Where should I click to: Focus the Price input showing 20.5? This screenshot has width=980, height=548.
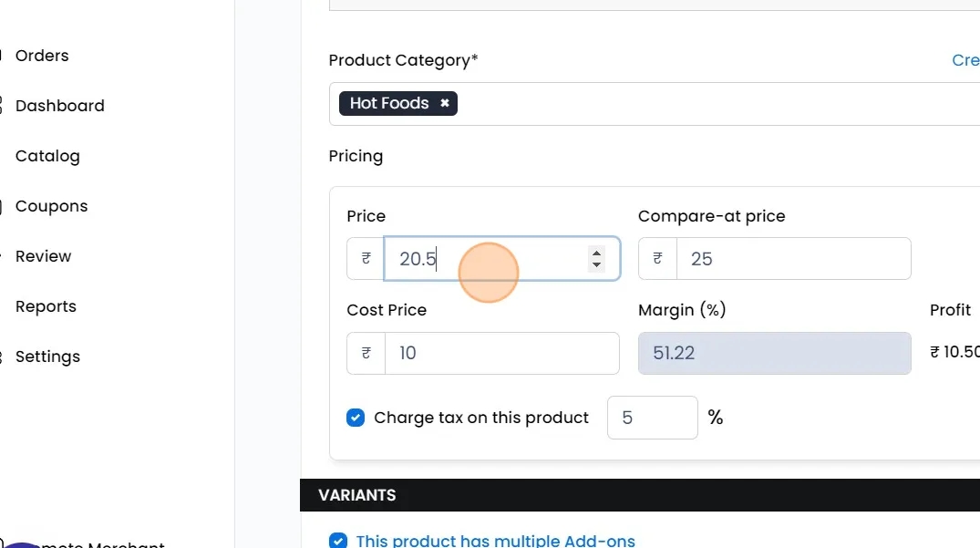point(483,259)
